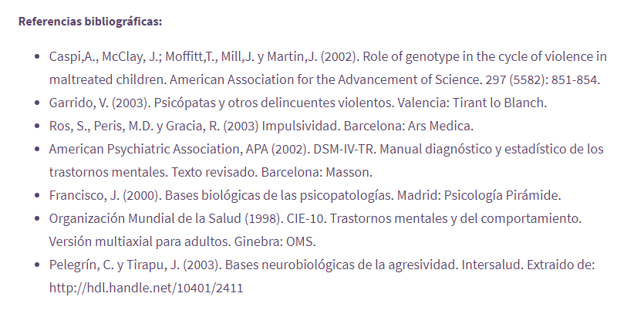Screen dimensions: 644x317
Task: Click the 'trastornos mentales. Texto revisado' line
Action: point(211,172)
